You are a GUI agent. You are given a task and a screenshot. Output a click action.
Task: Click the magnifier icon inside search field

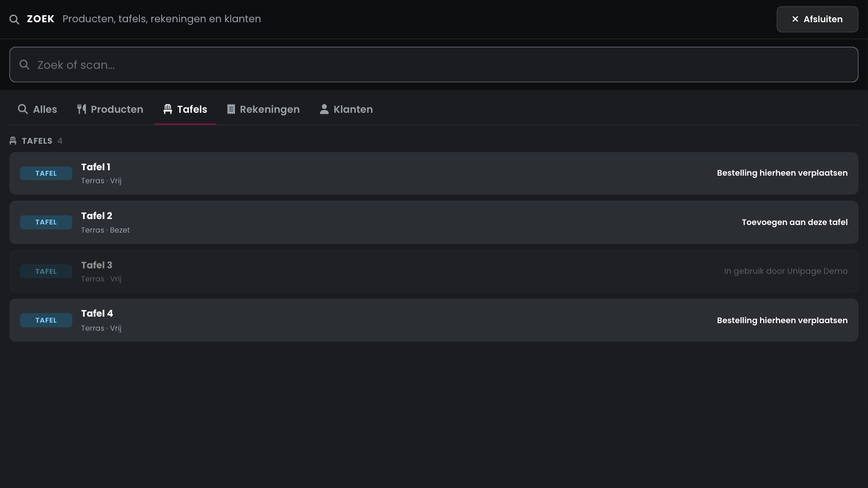click(x=24, y=65)
